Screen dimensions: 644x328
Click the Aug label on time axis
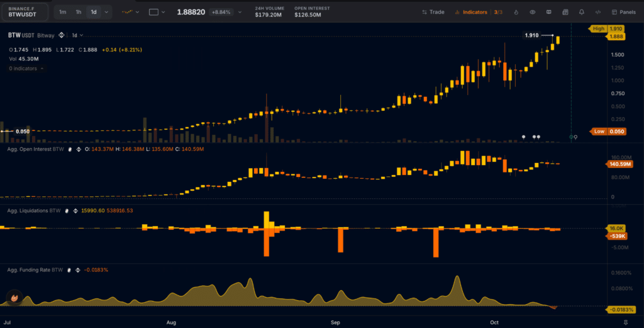point(171,323)
